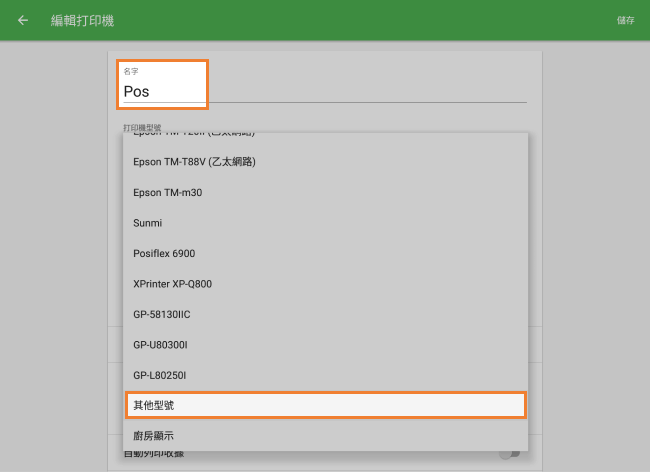650x472 pixels.
Task: Click the 名字 input field containing Pos
Action: (x=164, y=91)
